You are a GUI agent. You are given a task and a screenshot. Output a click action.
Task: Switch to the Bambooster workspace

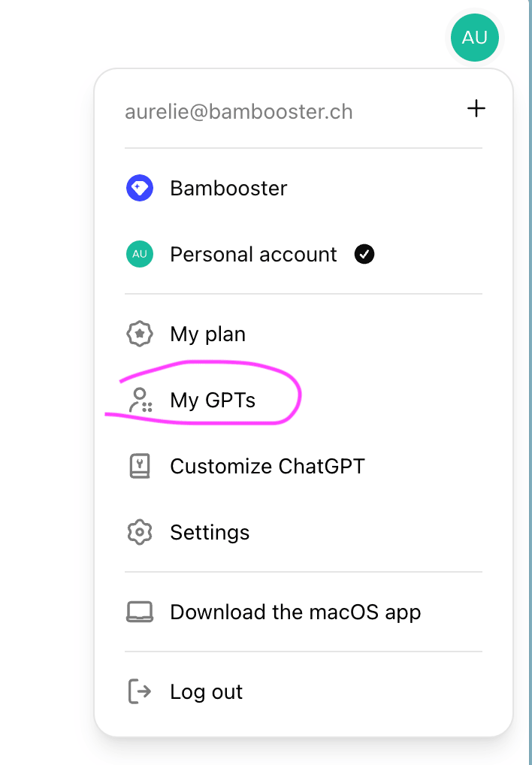click(304, 189)
